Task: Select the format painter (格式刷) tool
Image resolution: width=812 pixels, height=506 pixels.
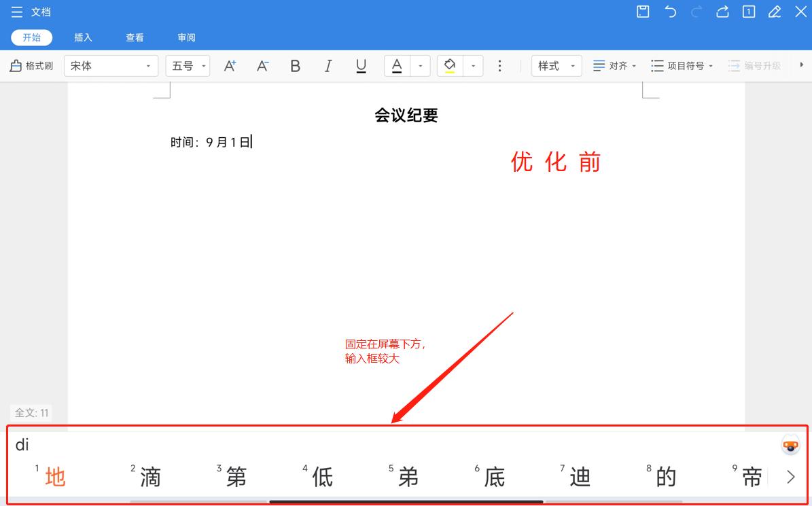Action: (x=31, y=65)
